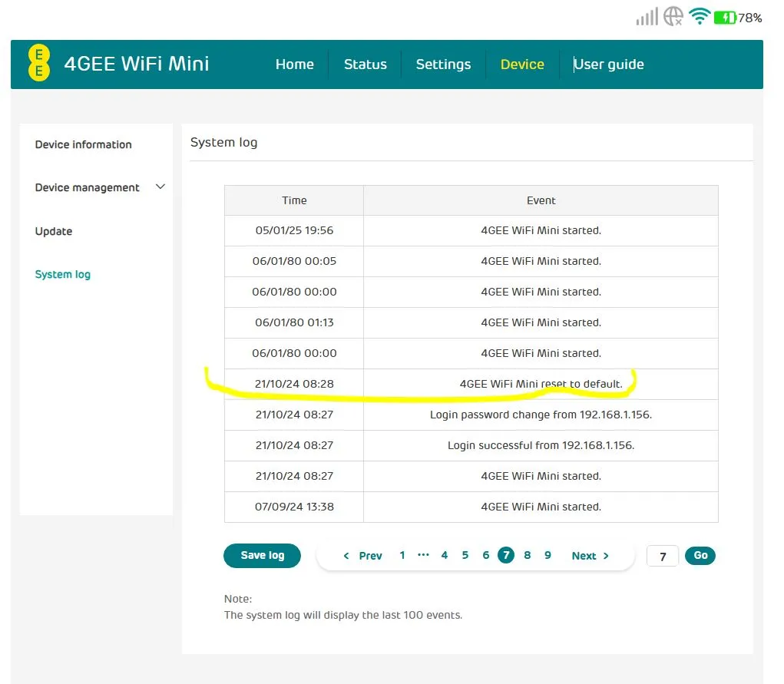Select time cell 06/01/80 01:13
Screen dimensions: 784x684
click(x=294, y=322)
